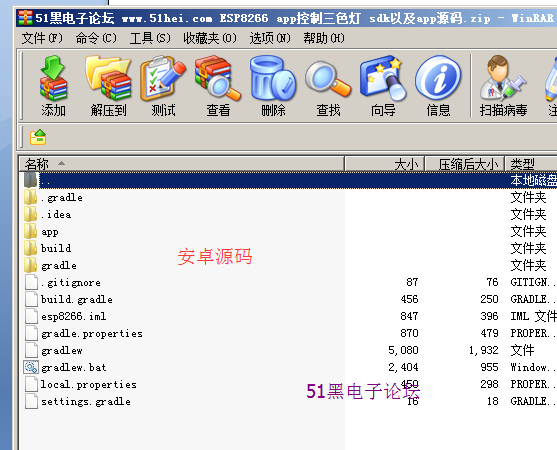Click the 1,932 compressed size value

(483, 350)
